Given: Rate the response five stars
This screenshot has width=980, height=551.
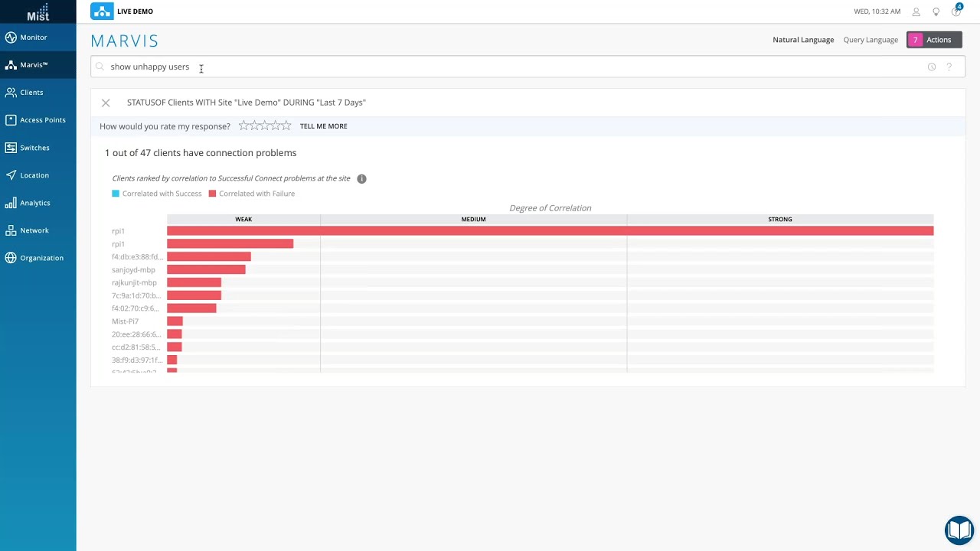Looking at the screenshot, I should [286, 126].
